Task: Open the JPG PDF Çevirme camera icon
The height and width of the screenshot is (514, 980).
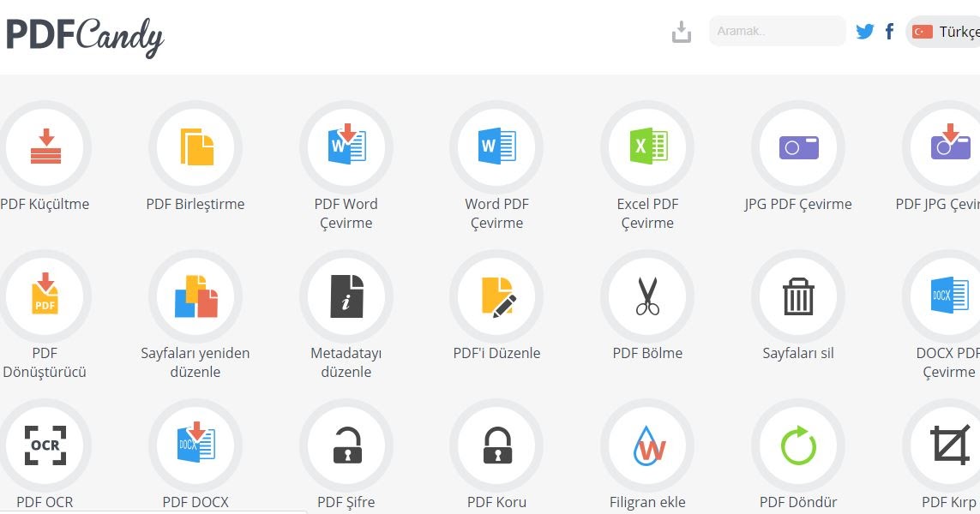Action: [798, 147]
